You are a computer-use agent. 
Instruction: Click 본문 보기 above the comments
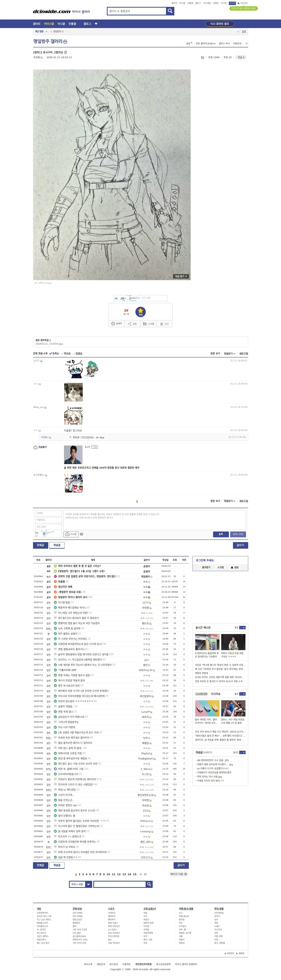(x=215, y=353)
